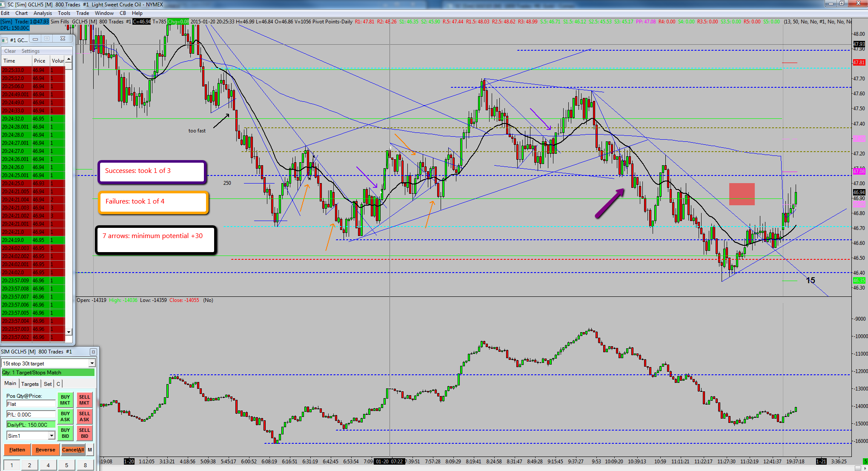
Task: Switch to the Targets tab
Action: [x=30, y=384]
